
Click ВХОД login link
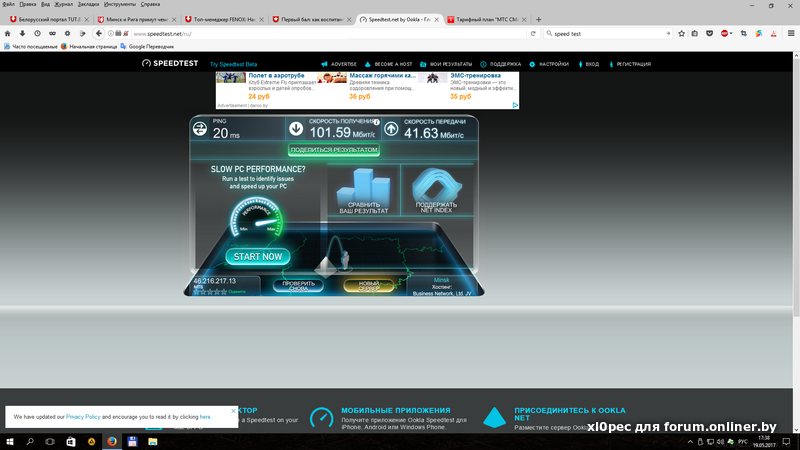588,64
